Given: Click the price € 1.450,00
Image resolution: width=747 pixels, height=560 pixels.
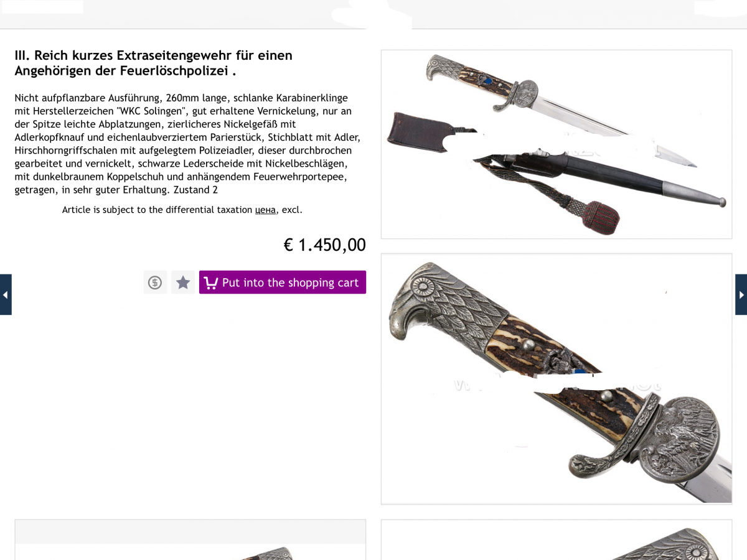Looking at the screenshot, I should click(x=325, y=245).
